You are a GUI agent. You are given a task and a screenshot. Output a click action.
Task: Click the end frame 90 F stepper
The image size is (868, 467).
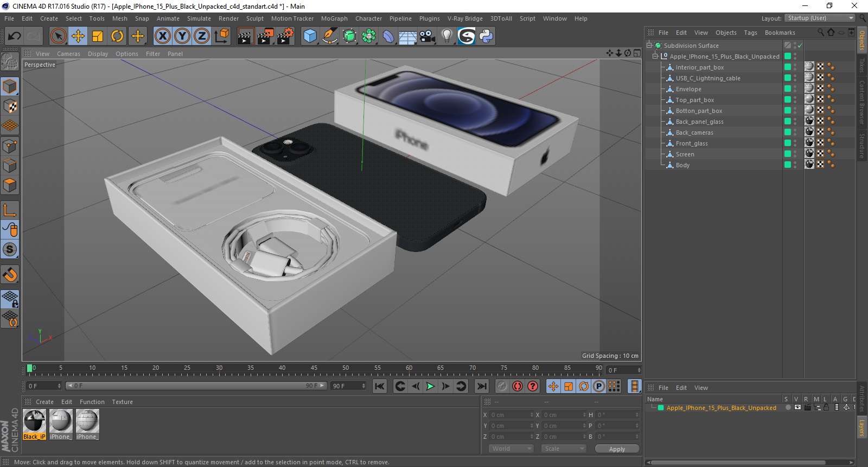[363, 386]
